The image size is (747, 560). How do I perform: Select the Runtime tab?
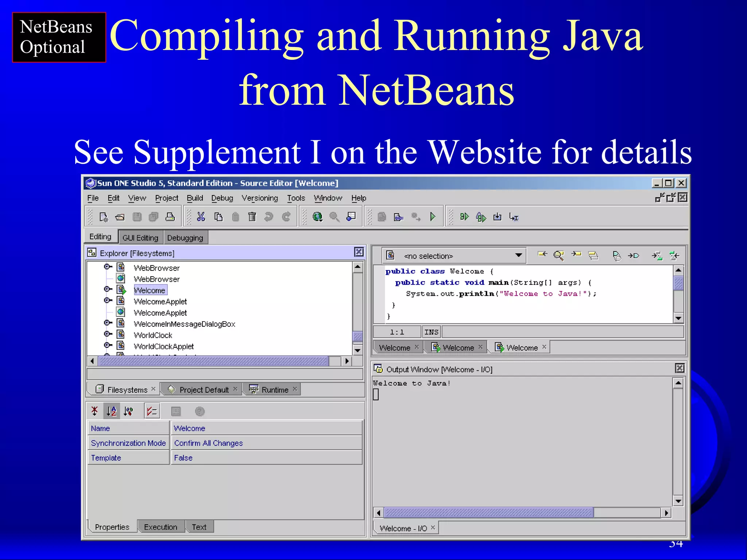pyautogui.click(x=272, y=390)
